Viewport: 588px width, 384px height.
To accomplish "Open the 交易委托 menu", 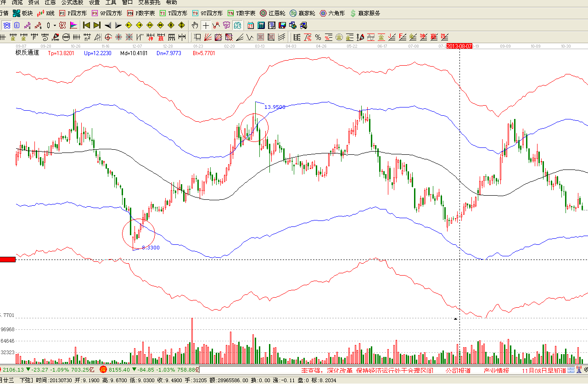I will tap(150, 2).
